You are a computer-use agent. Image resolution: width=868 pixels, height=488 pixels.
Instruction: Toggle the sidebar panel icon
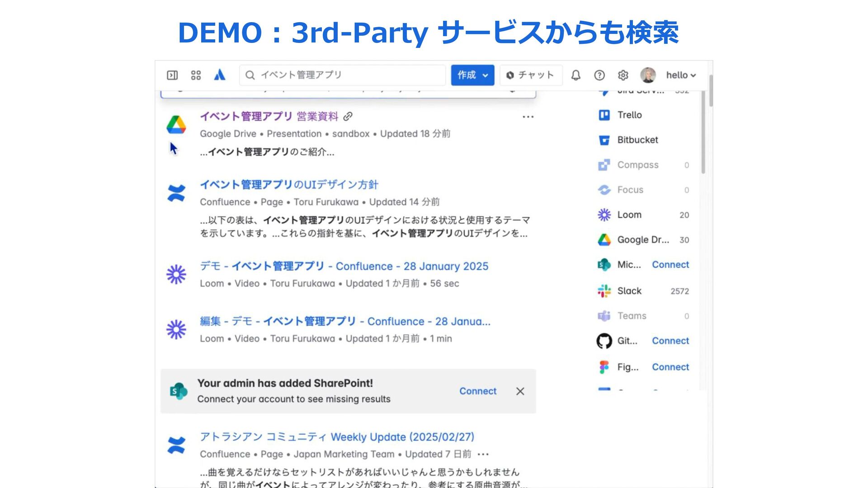(172, 75)
